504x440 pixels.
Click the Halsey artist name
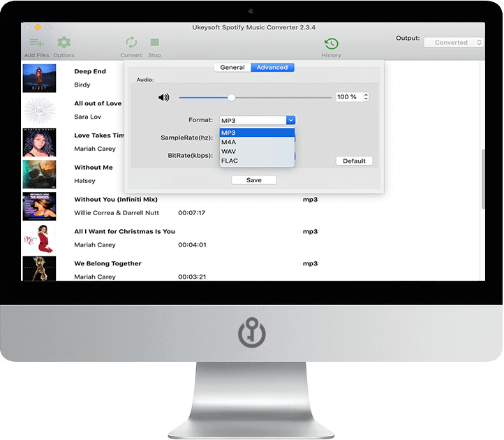[x=85, y=181]
